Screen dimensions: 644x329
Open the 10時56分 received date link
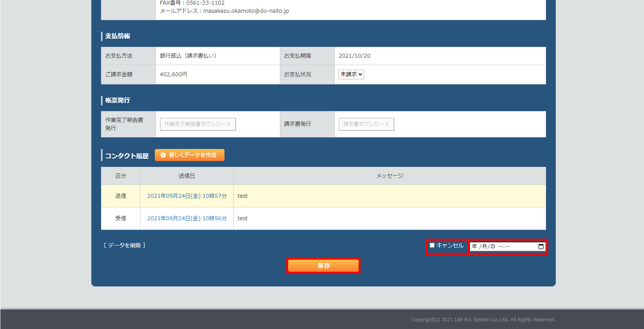click(x=187, y=219)
